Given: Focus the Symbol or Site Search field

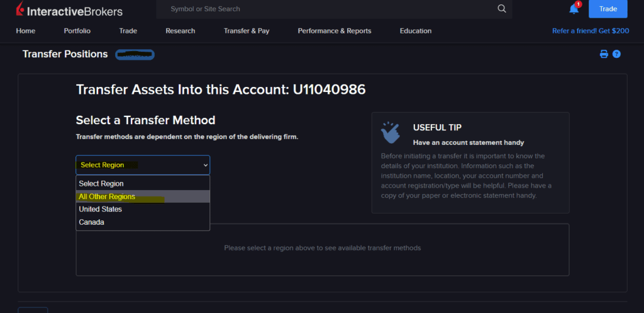Looking at the screenshot, I should [327, 9].
